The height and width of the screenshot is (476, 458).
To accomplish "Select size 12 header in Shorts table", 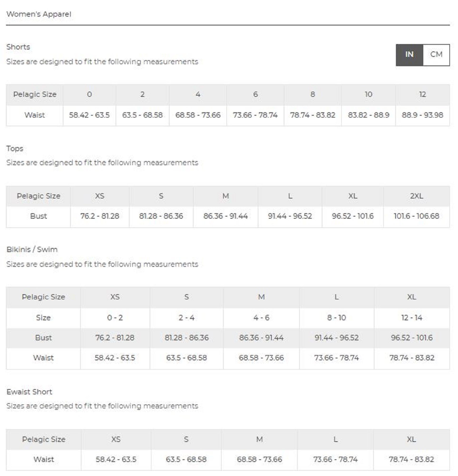I will 422,94.
